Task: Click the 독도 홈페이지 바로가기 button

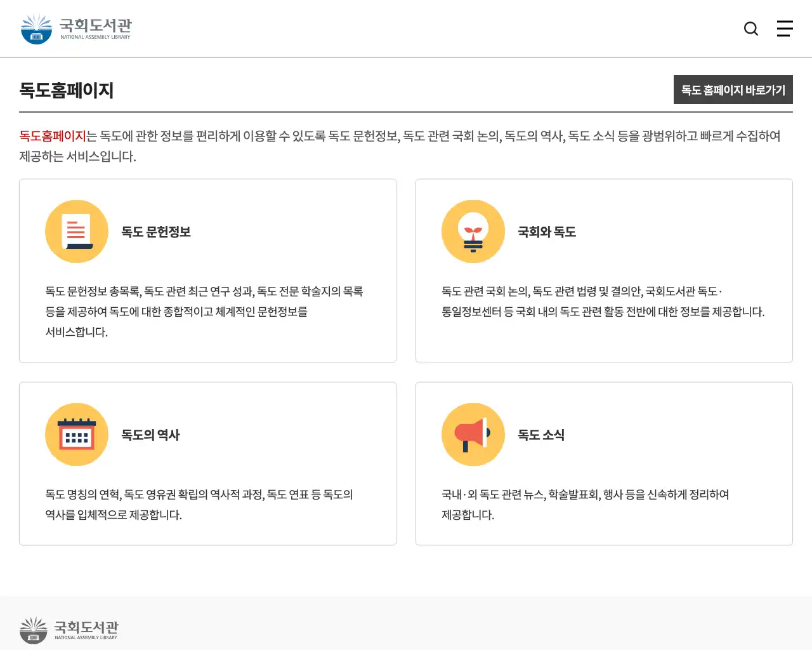Action: coord(733,90)
